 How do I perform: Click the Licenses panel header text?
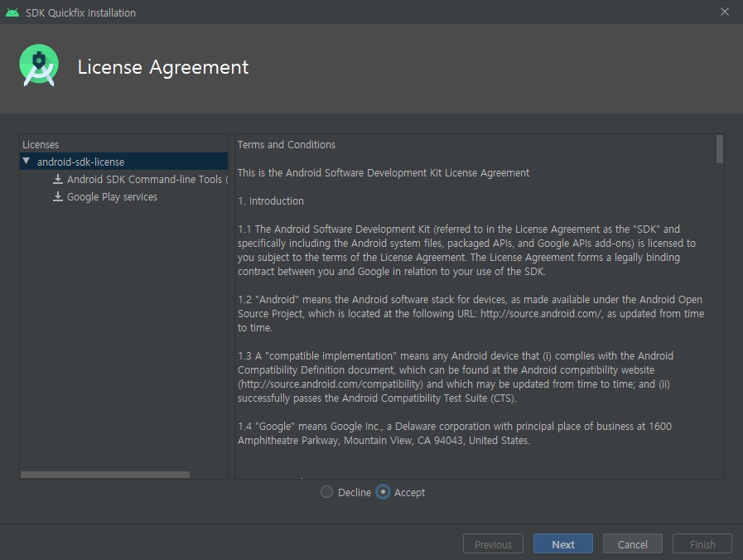tap(41, 144)
